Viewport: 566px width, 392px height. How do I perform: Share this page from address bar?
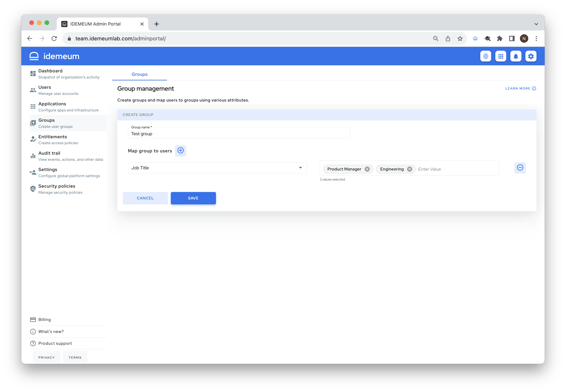448,38
